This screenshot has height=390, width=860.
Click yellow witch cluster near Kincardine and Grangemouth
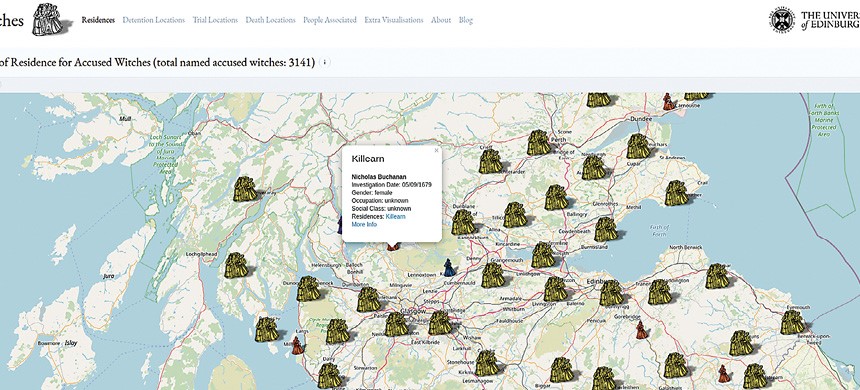click(543, 255)
